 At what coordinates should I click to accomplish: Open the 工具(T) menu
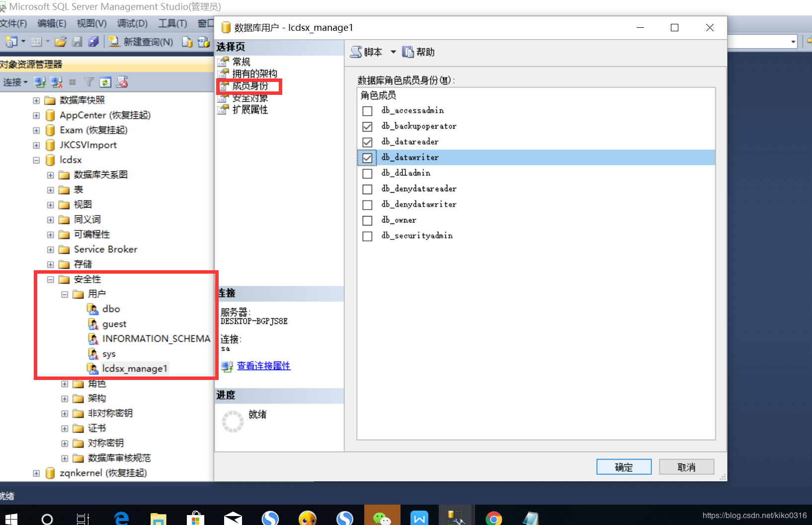pyautogui.click(x=172, y=23)
